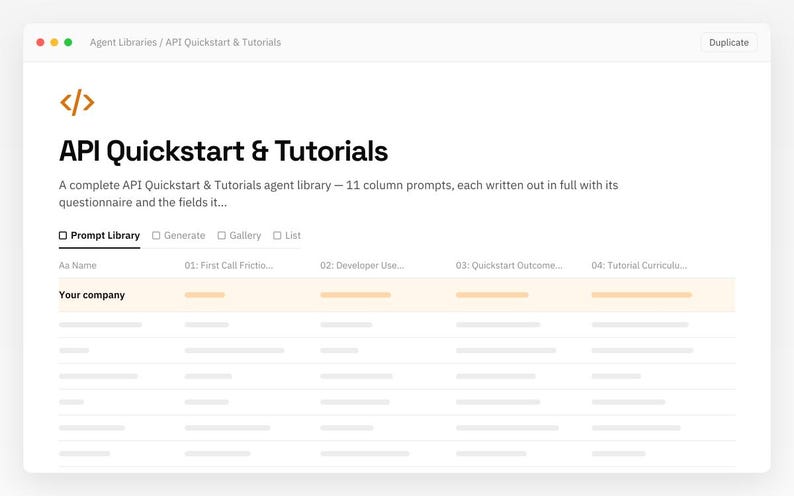Switch to the List tab
794x496 pixels.
coord(287,235)
